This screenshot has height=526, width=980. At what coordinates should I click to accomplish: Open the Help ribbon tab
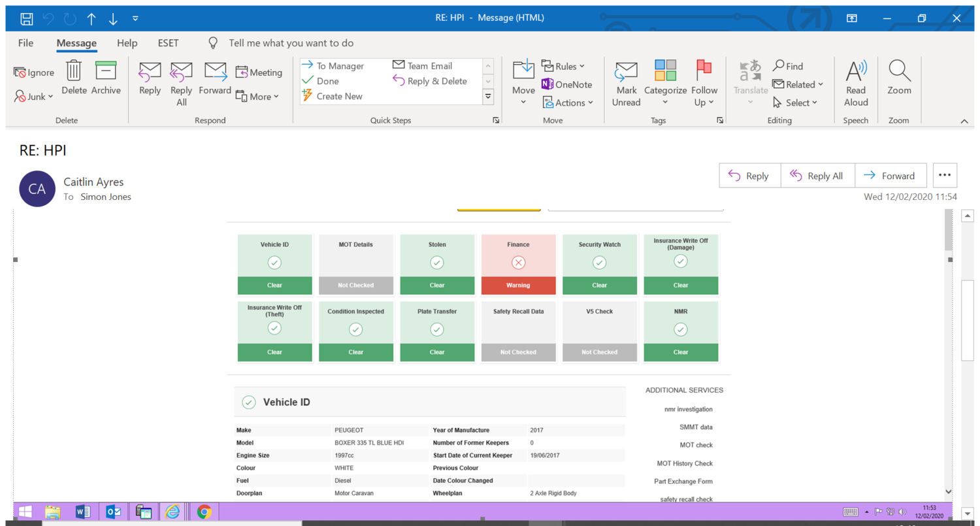(127, 43)
